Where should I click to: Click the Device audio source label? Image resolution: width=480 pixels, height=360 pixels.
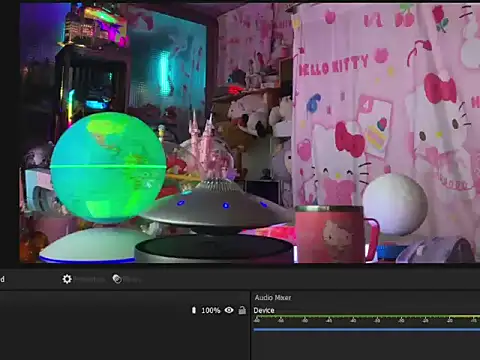point(264,310)
